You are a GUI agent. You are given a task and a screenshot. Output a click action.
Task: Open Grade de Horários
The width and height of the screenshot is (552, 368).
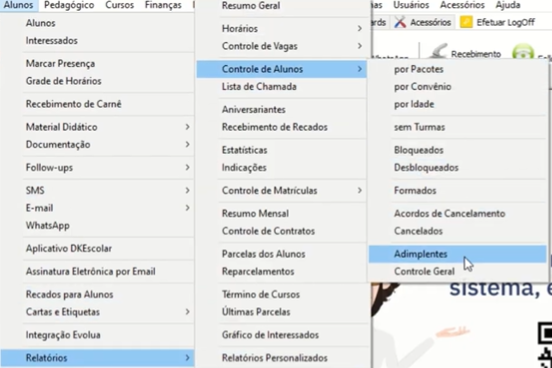[x=64, y=81]
